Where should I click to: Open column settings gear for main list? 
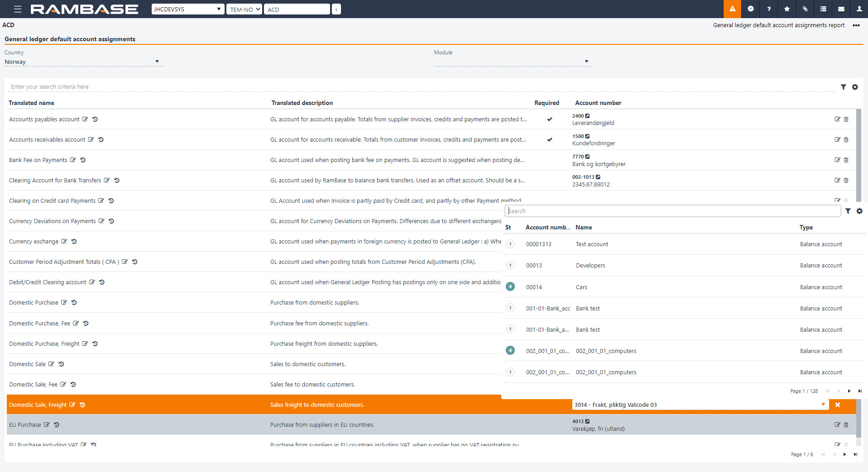tap(855, 87)
